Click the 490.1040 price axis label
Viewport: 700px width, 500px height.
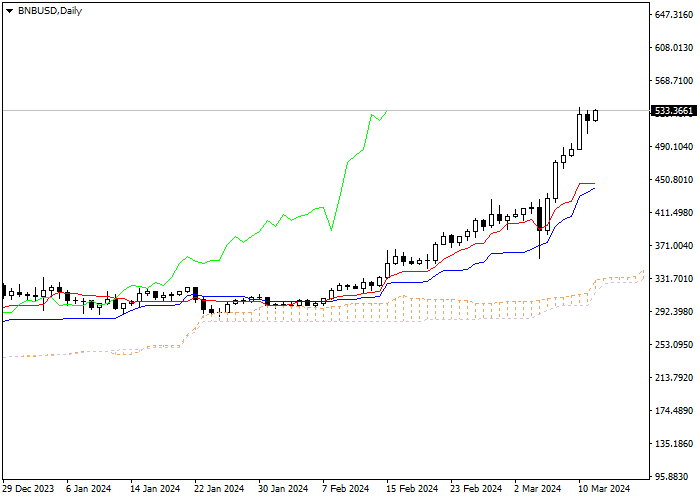(x=674, y=147)
